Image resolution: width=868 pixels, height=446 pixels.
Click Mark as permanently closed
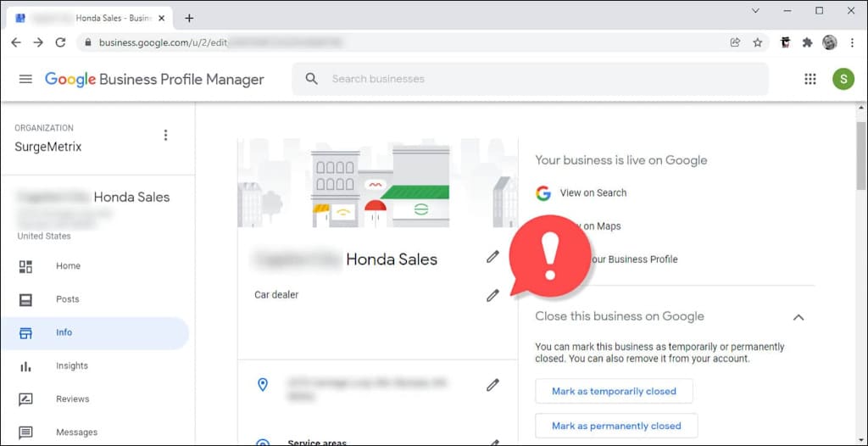click(x=616, y=426)
